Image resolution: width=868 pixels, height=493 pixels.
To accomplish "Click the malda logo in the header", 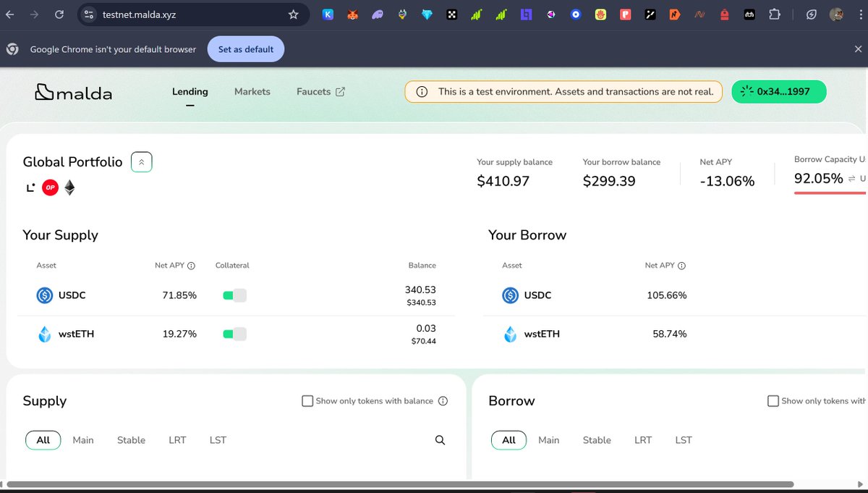I will coord(73,92).
